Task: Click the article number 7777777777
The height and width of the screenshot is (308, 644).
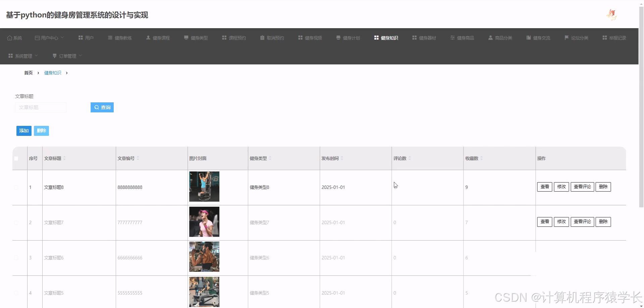Action: (x=130, y=222)
